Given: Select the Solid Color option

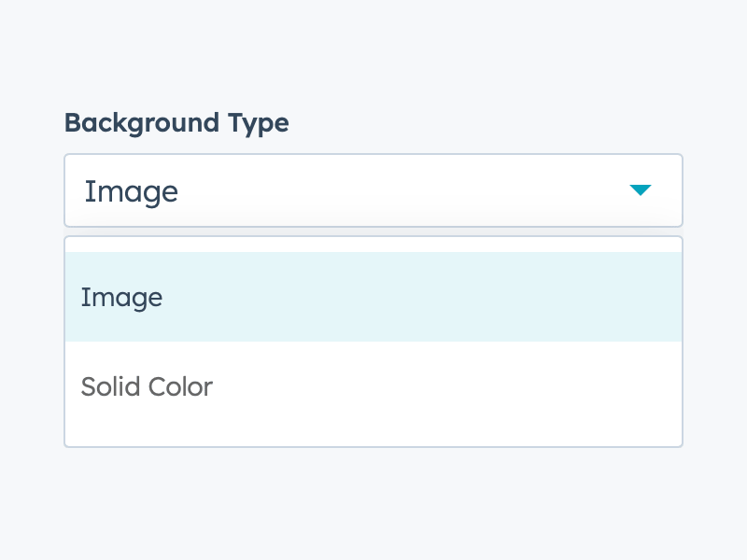Looking at the screenshot, I should pos(373,386).
